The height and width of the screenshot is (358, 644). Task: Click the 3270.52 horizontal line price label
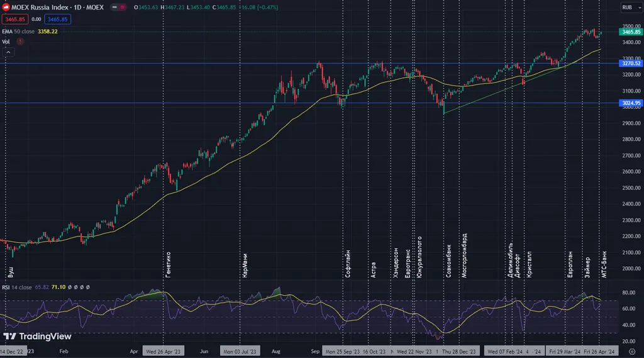pyautogui.click(x=631, y=64)
